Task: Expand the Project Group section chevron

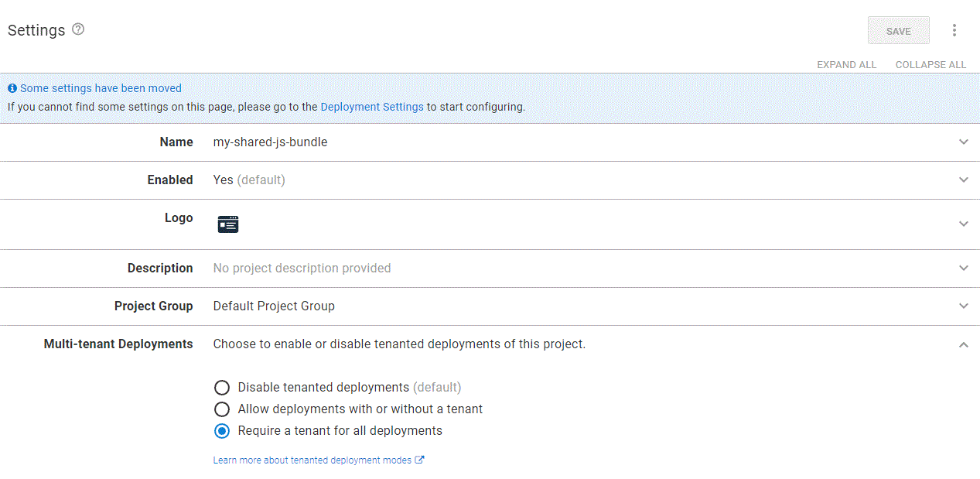Action: coord(964,306)
